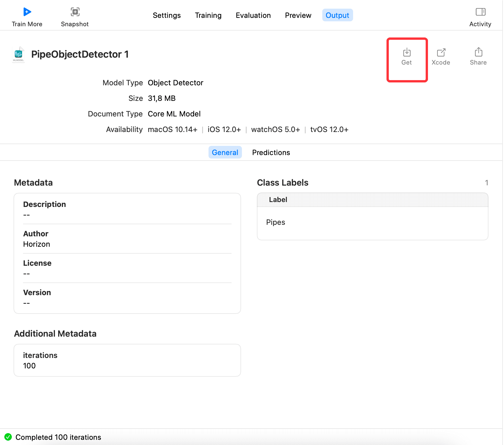Viewport: 504px width, 445px height.
Task: Click the Get download icon
Action: coord(407,52)
